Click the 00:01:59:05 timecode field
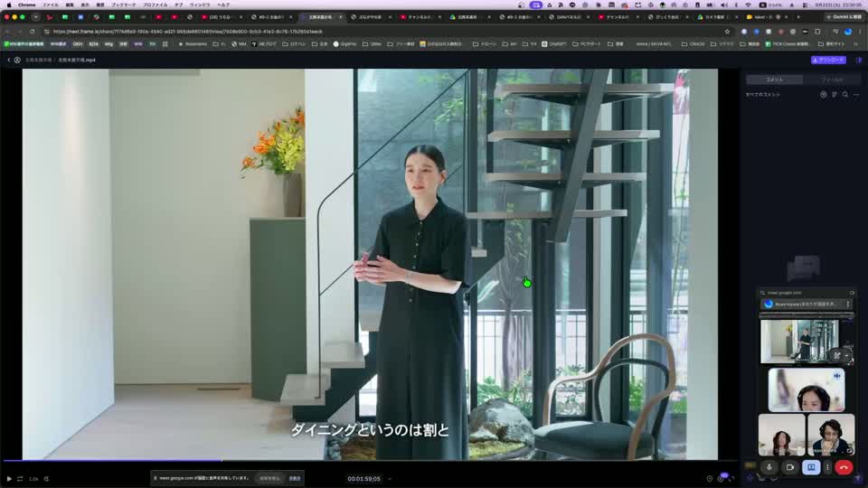Image resolution: width=868 pixels, height=488 pixels. (363, 479)
